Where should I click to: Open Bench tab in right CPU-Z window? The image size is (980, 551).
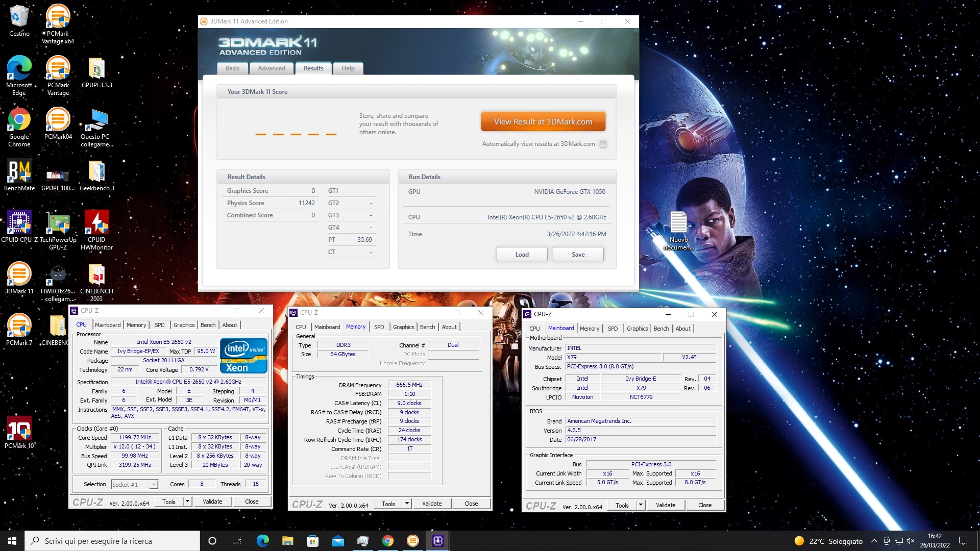(661, 329)
